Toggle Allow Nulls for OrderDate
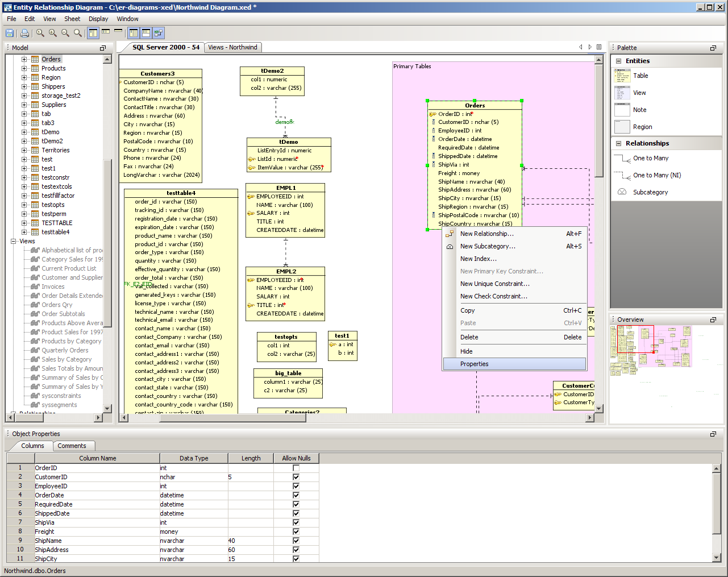728x577 pixels. (x=296, y=496)
